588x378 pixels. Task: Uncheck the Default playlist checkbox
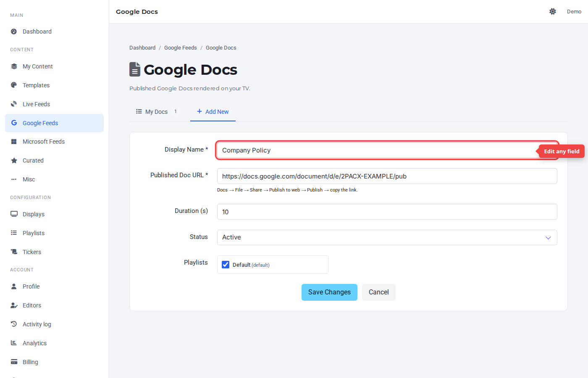tap(226, 265)
